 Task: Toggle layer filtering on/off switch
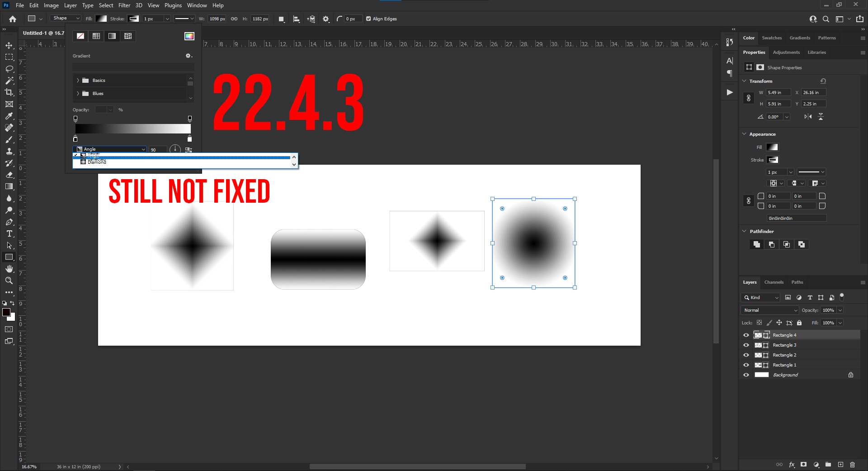click(842, 297)
